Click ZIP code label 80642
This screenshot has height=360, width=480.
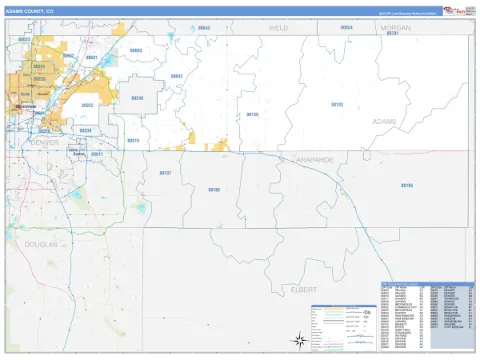point(177,76)
